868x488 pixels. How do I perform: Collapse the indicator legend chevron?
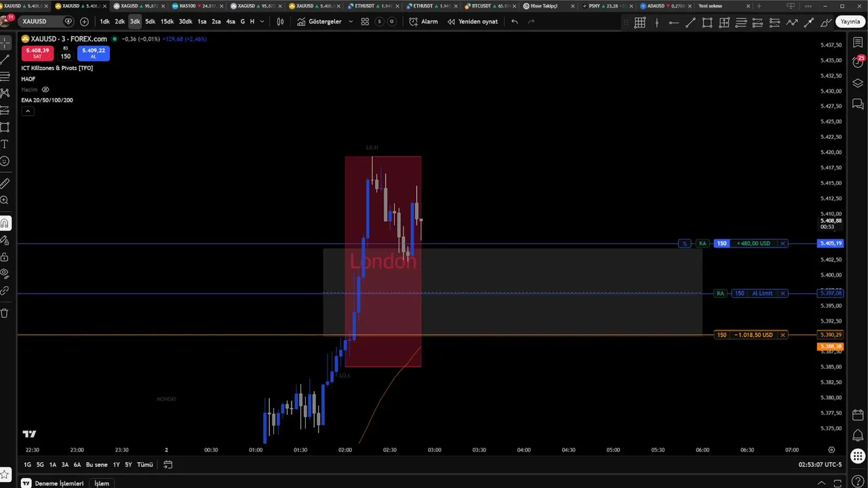click(28, 111)
